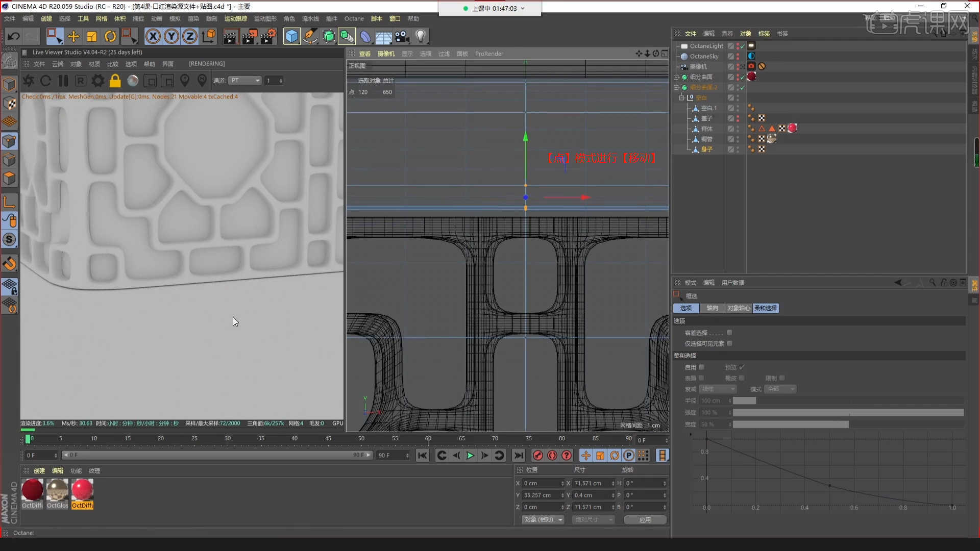Screen dimensions: 980x551
Task: Open Live Viewer settings gear
Action: coord(98,81)
